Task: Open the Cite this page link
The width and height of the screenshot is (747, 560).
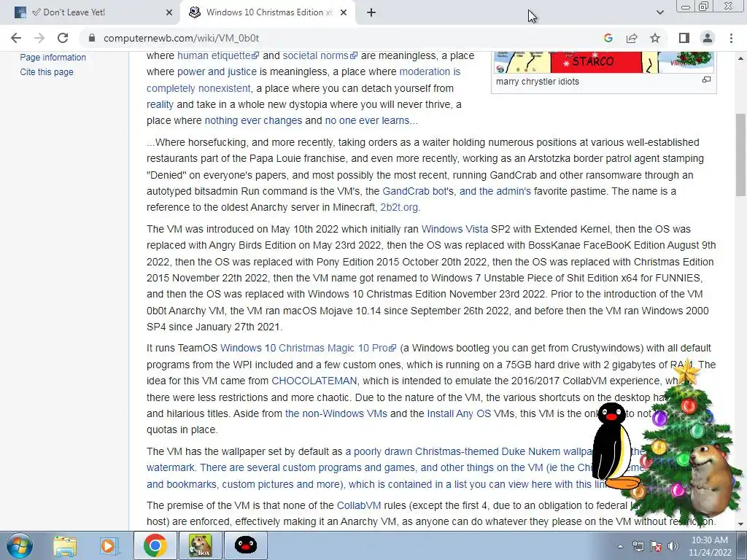Action: point(47,72)
